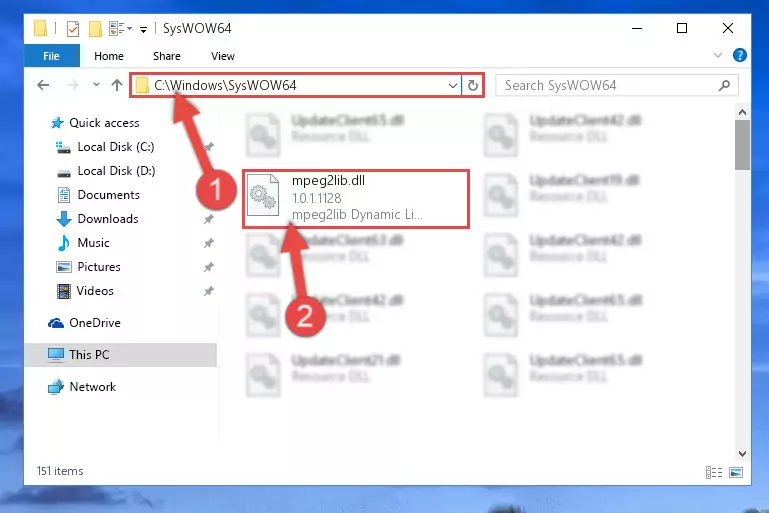The image size is (769, 513).
Task: Close the SysWOW64 window
Action: coord(728,28)
